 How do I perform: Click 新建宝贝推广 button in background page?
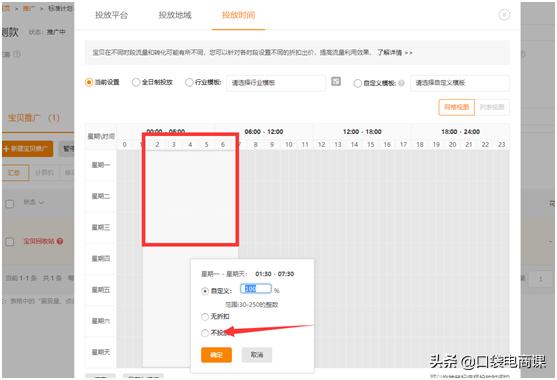coord(28,148)
